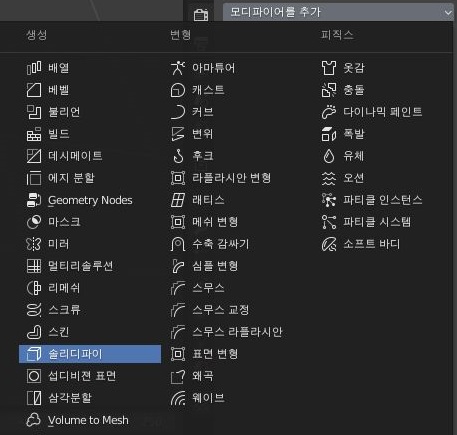Select the 빌드 build icon
The width and height of the screenshot is (457, 435).
click(34, 134)
